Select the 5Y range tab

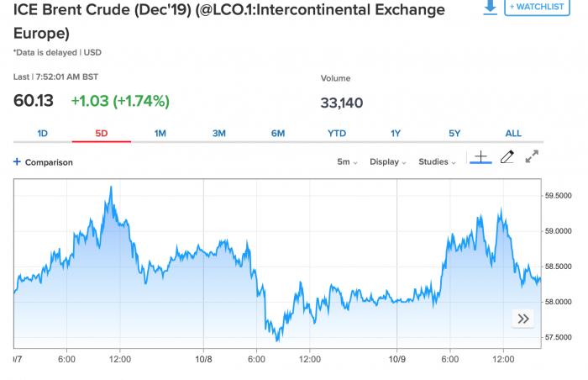tap(454, 134)
